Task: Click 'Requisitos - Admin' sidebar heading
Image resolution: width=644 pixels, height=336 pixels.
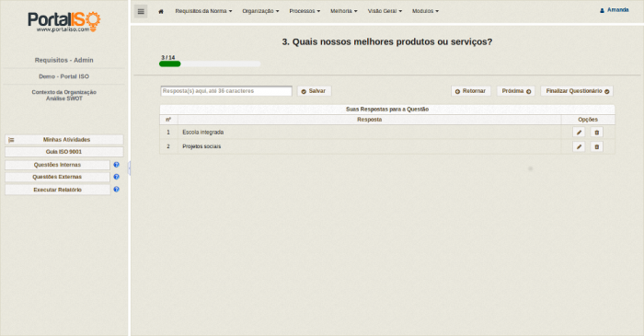Action: (x=64, y=60)
